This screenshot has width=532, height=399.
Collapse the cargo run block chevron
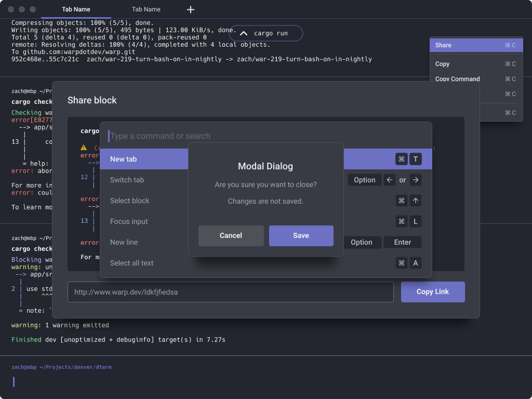click(x=244, y=33)
